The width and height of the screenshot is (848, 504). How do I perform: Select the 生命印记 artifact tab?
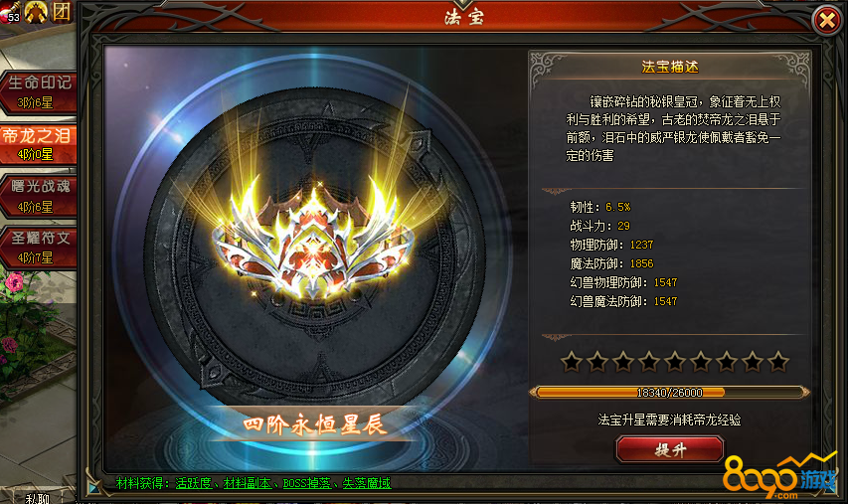[38, 92]
